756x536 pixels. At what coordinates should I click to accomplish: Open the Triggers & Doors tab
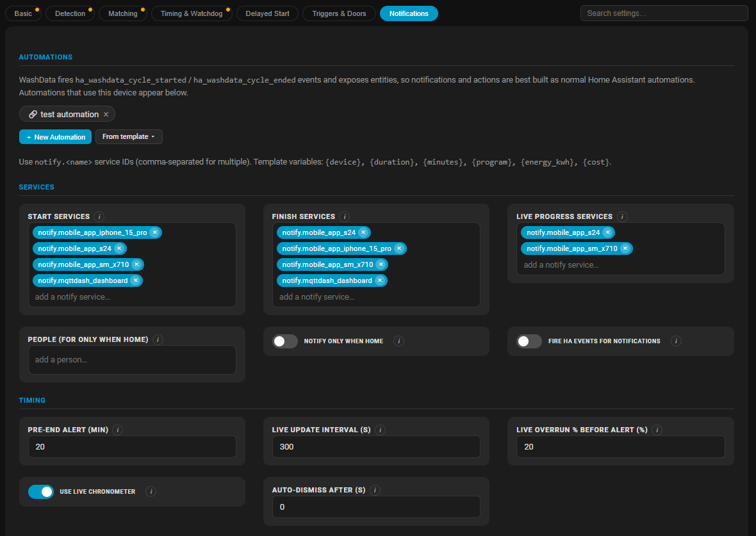point(339,13)
